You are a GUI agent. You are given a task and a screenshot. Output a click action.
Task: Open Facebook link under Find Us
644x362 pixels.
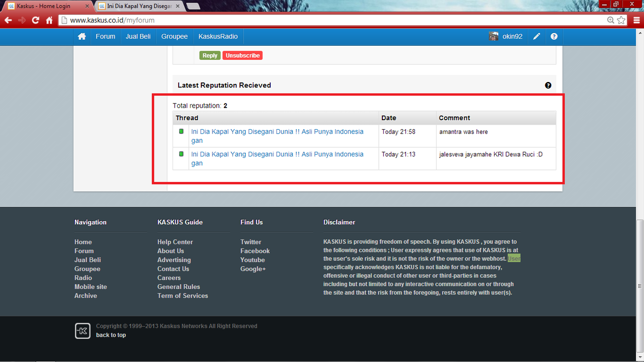[255, 251]
